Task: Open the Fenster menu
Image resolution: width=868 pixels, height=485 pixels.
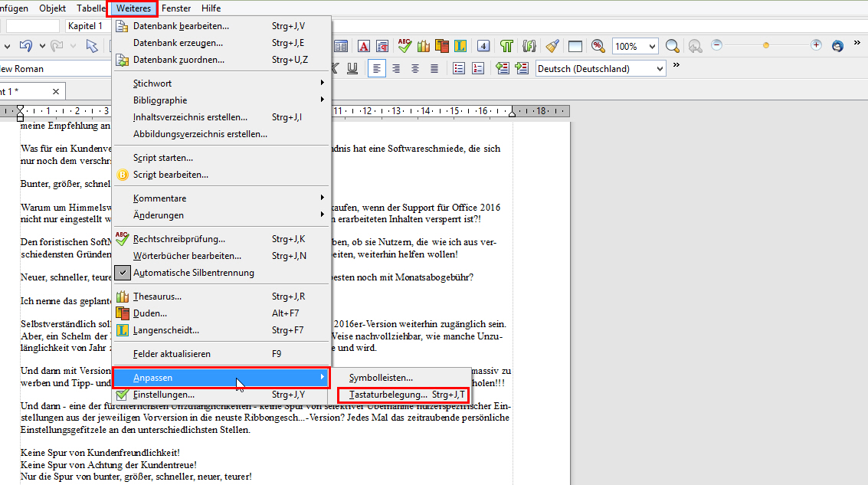Action: pos(176,8)
